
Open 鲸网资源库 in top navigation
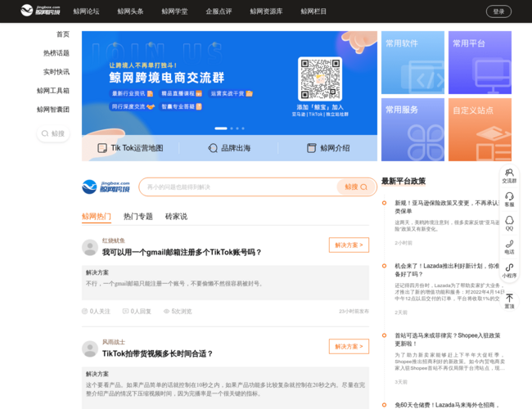(x=266, y=11)
